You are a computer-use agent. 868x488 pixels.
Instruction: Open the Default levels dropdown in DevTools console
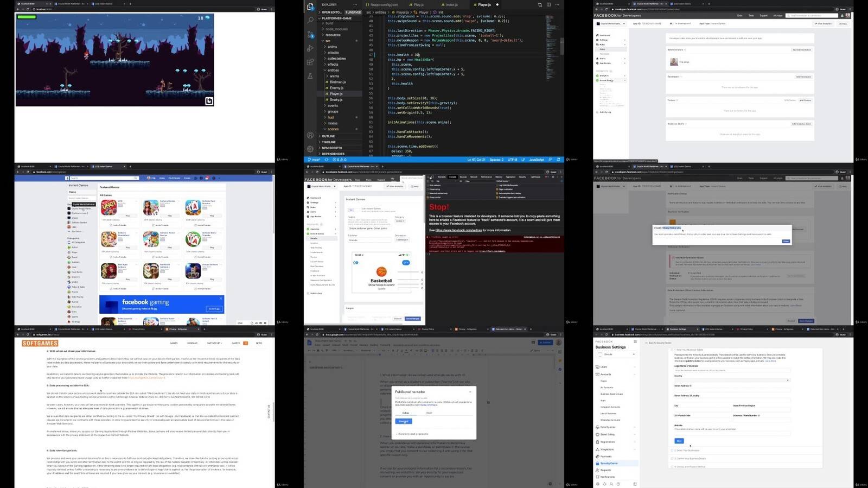point(503,181)
